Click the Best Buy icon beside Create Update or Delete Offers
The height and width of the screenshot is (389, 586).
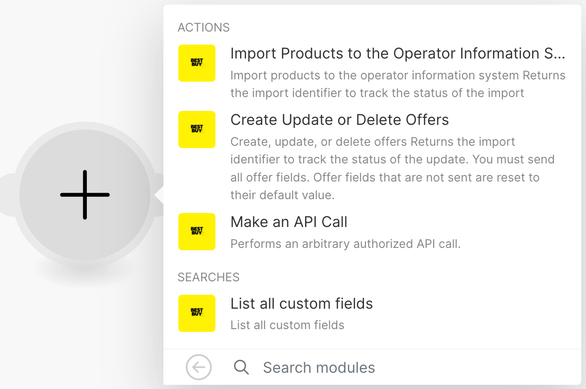point(197,129)
